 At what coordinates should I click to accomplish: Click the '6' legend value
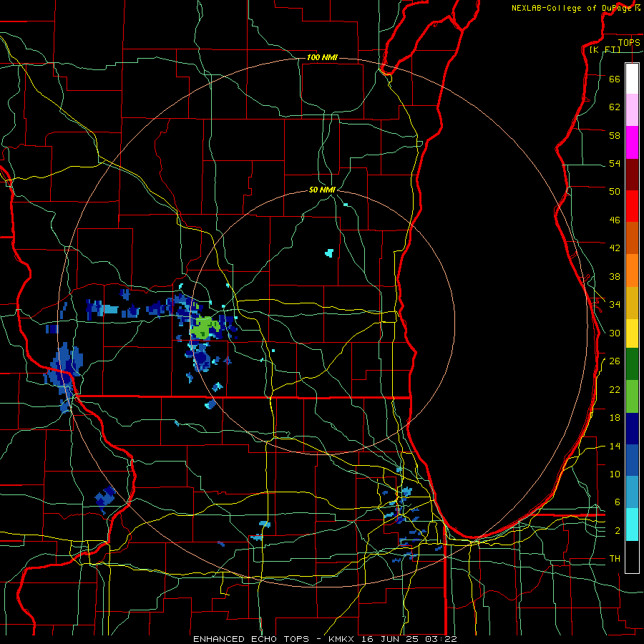(x=618, y=502)
